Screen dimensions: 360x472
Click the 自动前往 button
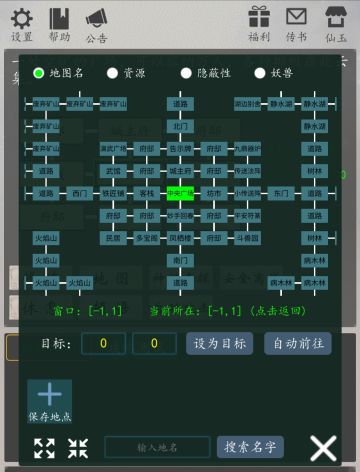(298, 343)
